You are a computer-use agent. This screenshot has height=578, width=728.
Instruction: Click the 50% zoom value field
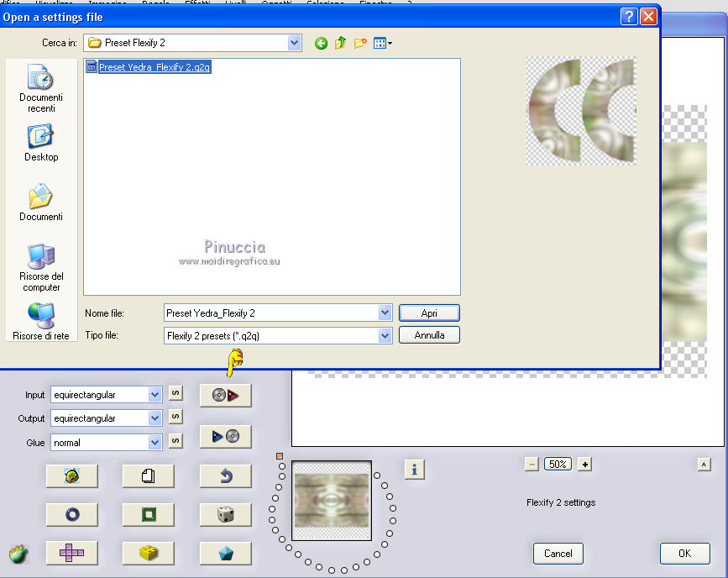(x=558, y=465)
